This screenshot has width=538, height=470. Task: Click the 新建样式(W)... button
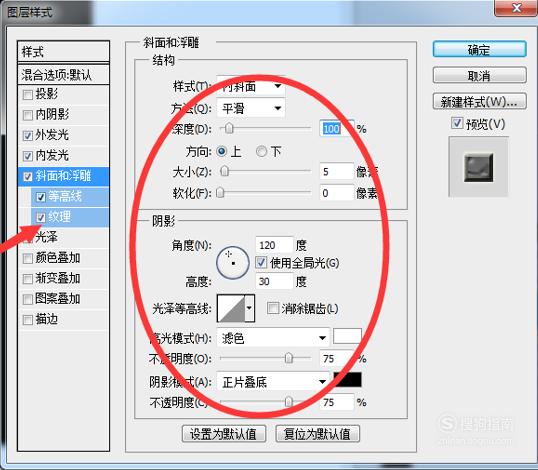(x=479, y=101)
